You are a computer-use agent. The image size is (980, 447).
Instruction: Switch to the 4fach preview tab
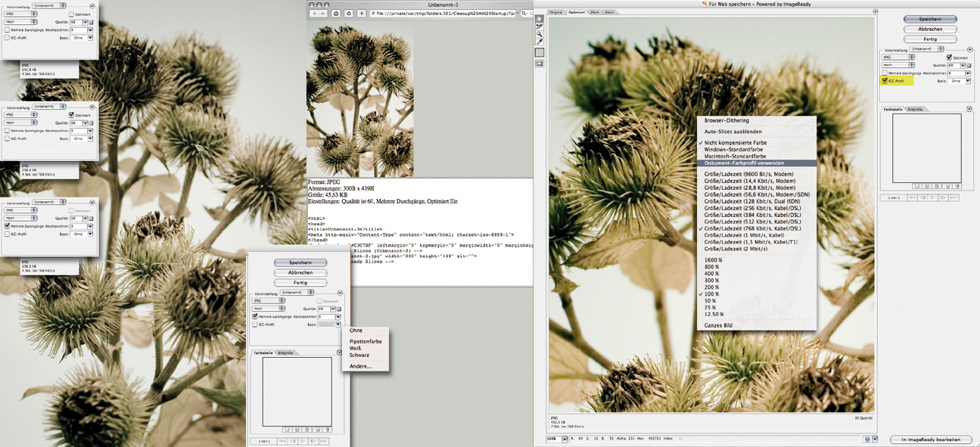click(x=608, y=12)
